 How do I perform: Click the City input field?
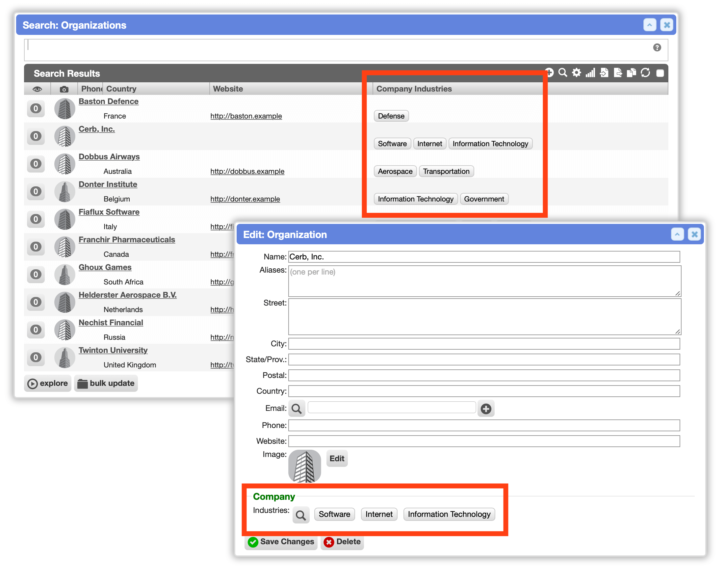(484, 344)
